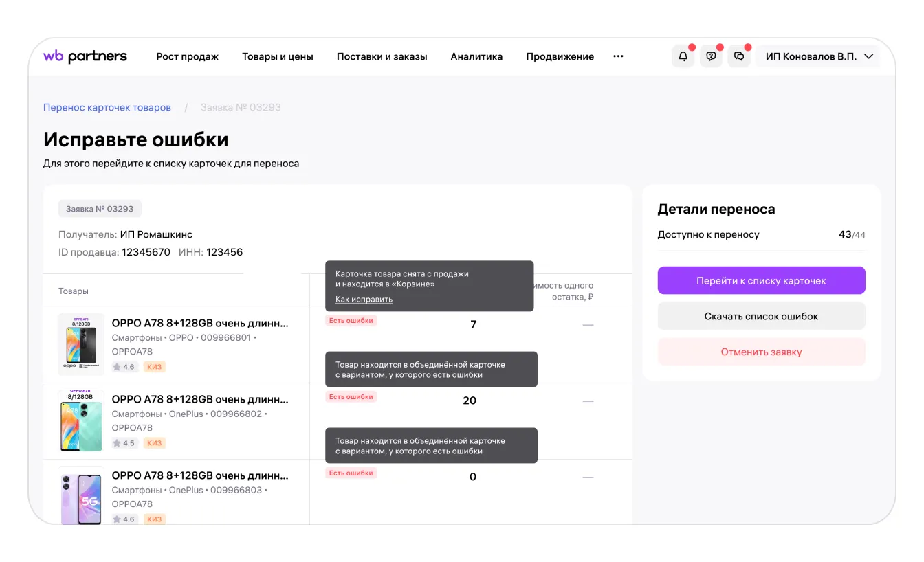This screenshot has width=924, height=562.
Task: Click the КИЗ tag of product 009966802
Action: click(155, 443)
